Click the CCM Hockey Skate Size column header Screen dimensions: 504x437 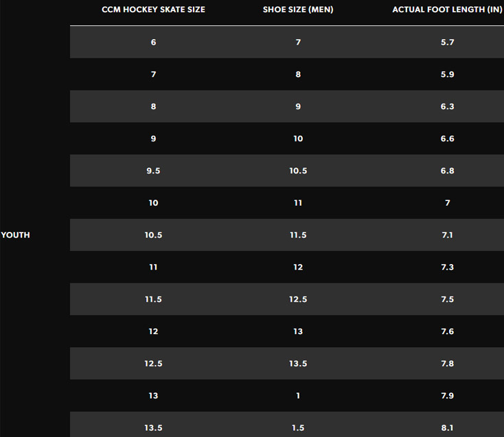153,10
